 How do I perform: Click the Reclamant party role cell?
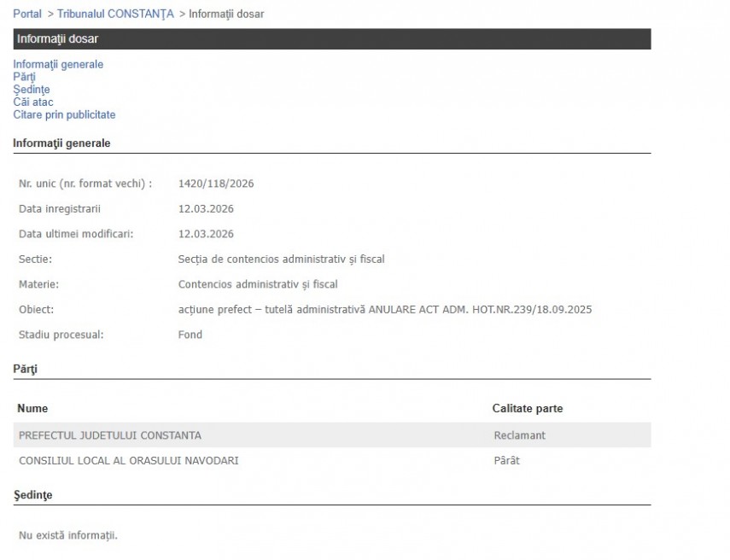pyautogui.click(x=519, y=435)
